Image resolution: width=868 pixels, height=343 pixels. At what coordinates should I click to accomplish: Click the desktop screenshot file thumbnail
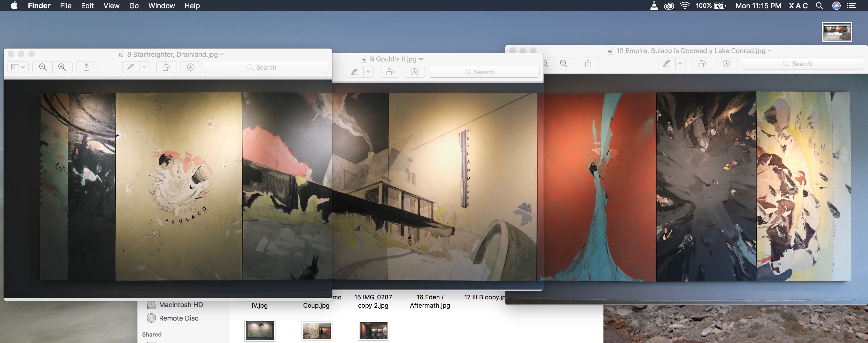[837, 32]
